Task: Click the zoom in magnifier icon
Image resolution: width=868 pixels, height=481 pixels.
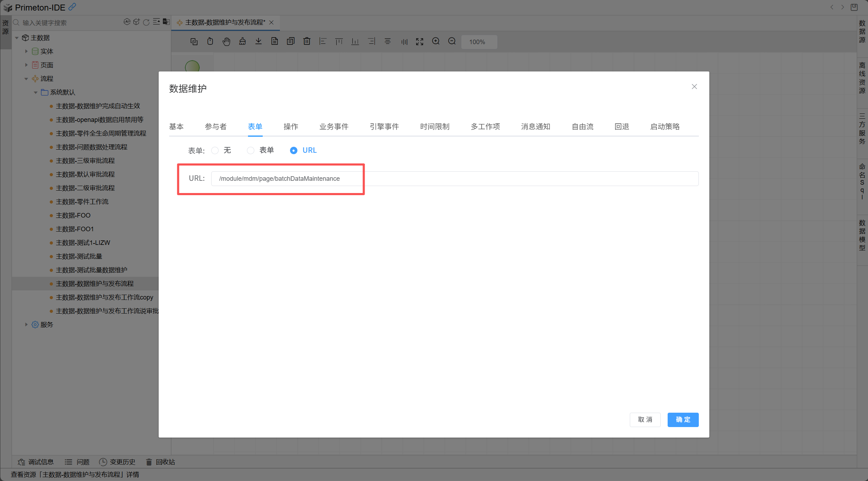Action: click(x=436, y=42)
